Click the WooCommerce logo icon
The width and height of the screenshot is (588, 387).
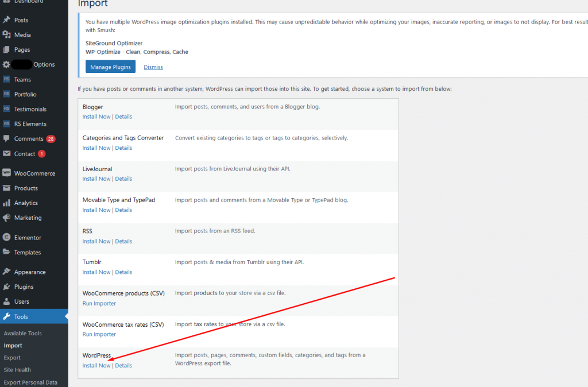coord(6,173)
